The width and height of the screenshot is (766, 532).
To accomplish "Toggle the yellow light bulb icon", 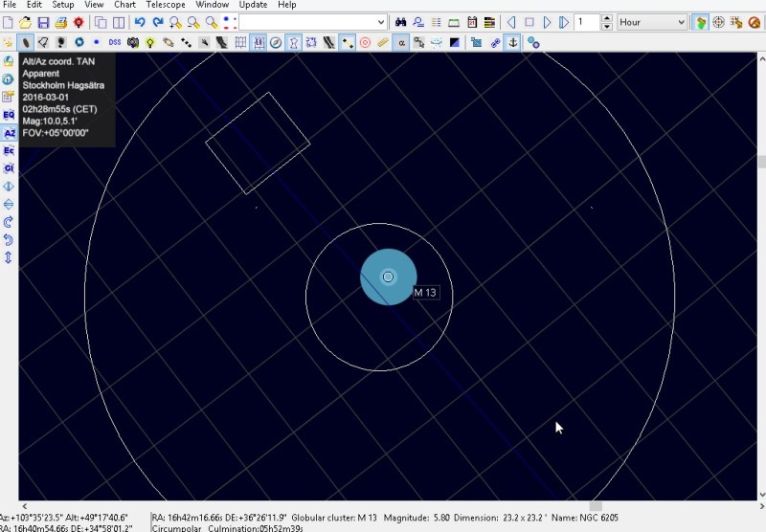I will 150,43.
